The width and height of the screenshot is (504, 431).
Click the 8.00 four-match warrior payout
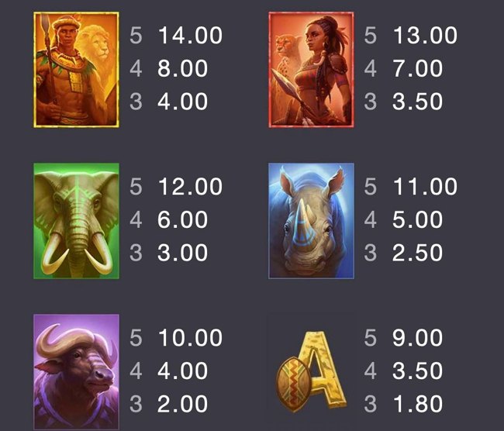[x=182, y=68]
